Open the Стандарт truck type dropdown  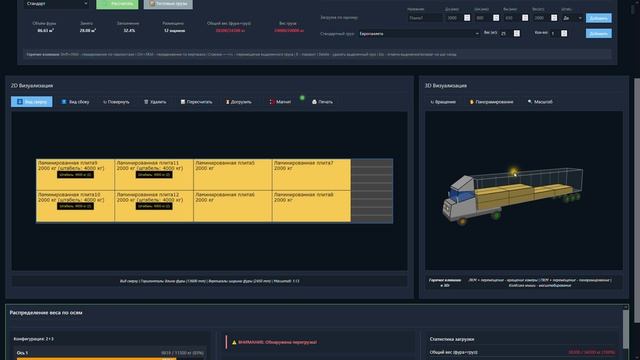click(x=56, y=4)
